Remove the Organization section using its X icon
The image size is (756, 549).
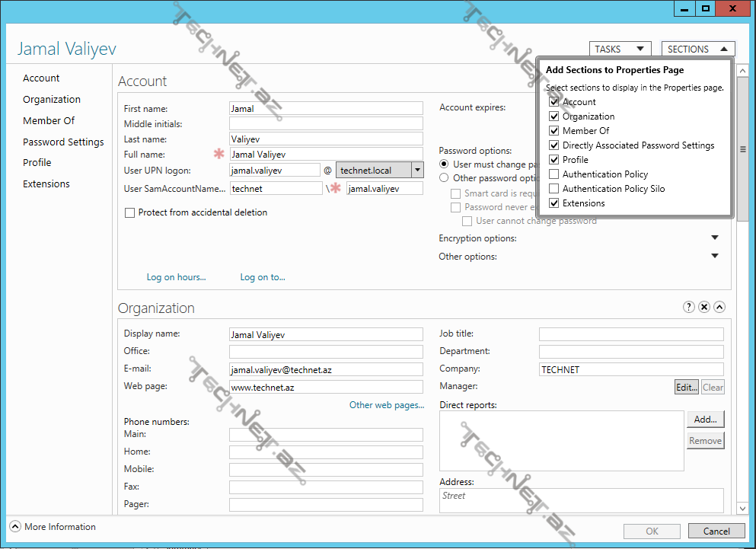(x=703, y=306)
